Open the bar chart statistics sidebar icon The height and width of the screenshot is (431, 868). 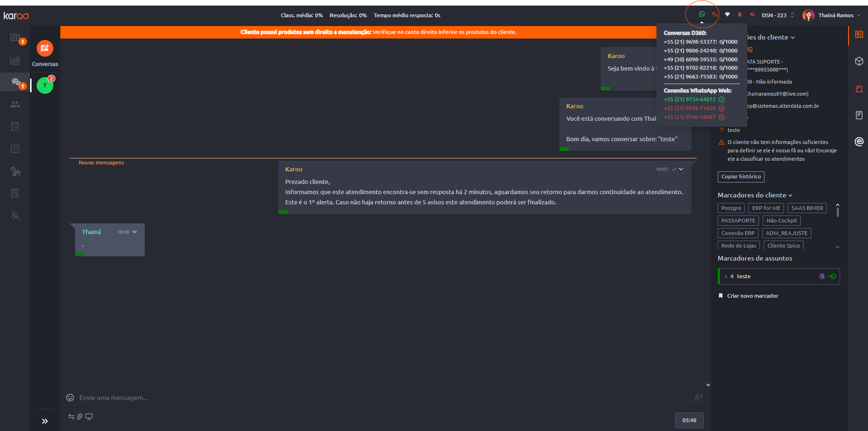pos(15,60)
